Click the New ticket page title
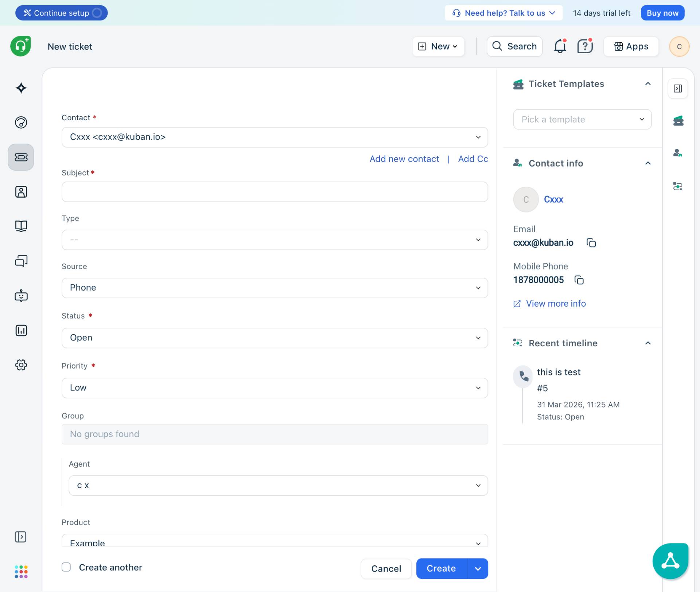Viewport: 700px width, 592px height. pyautogui.click(x=70, y=47)
